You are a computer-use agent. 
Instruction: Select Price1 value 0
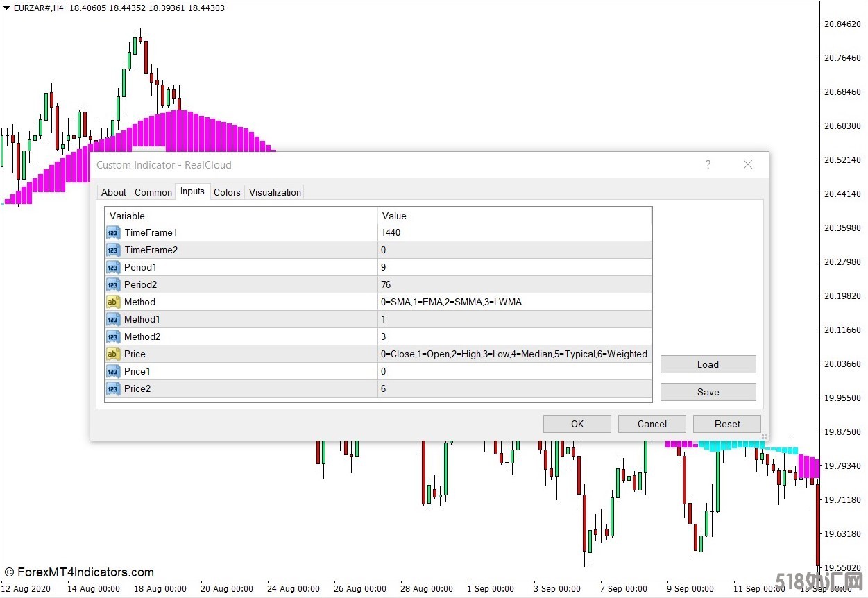(x=515, y=371)
